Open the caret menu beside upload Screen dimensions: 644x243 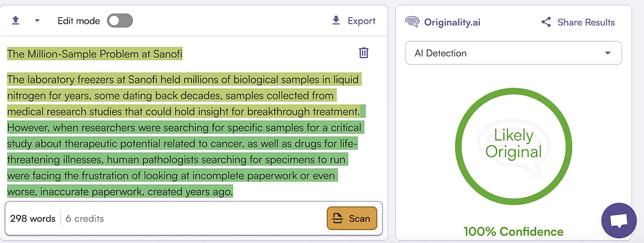(37, 21)
